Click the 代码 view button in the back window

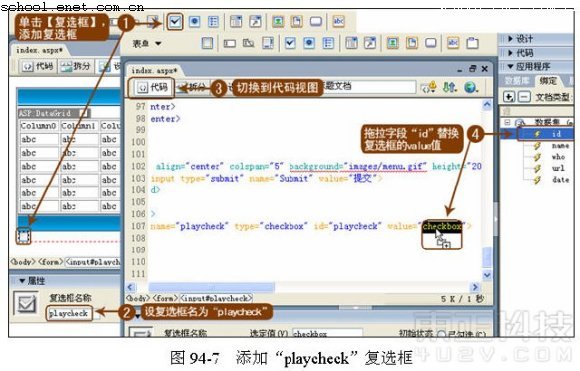click(38, 66)
